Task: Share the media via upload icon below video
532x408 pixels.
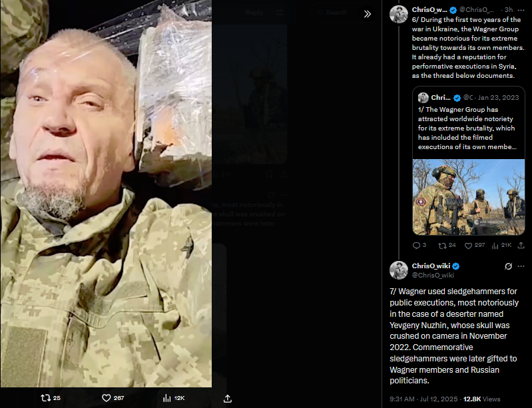Action: pyautogui.click(x=228, y=398)
